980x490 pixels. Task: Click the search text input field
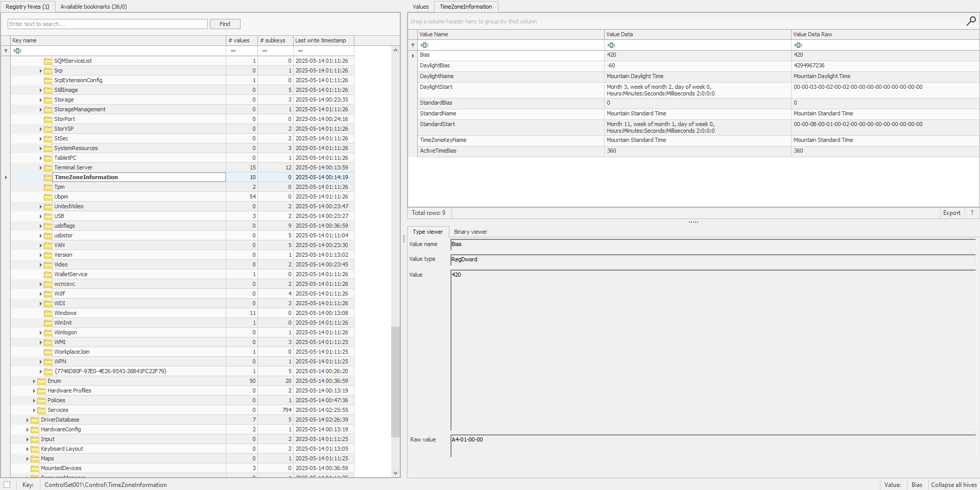tap(107, 24)
